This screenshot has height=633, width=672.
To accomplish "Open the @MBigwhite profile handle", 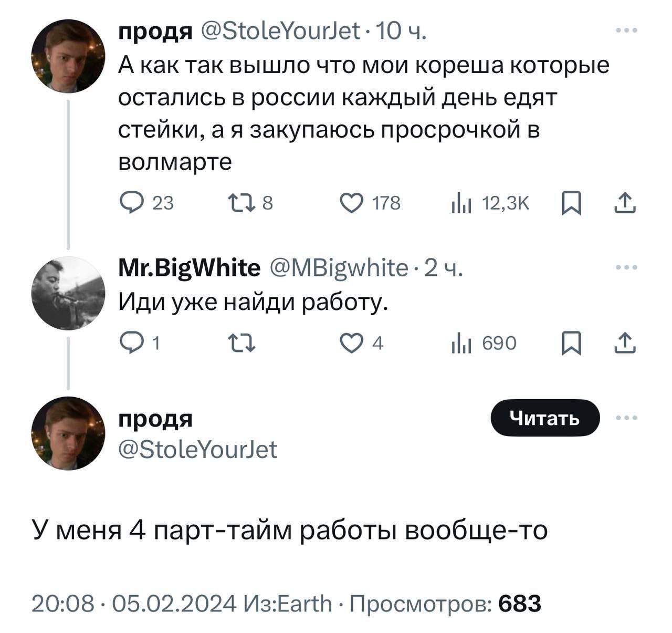I will (x=339, y=268).
